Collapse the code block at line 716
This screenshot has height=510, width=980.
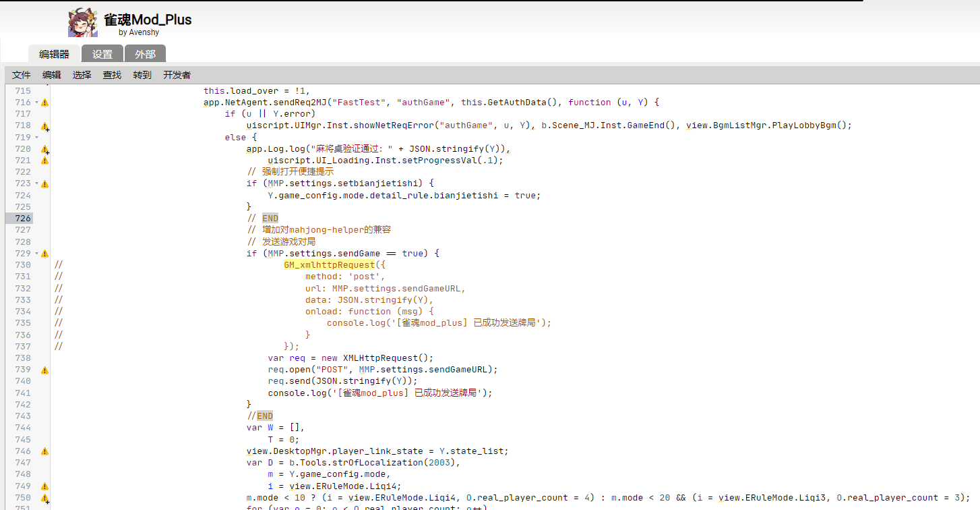36,103
